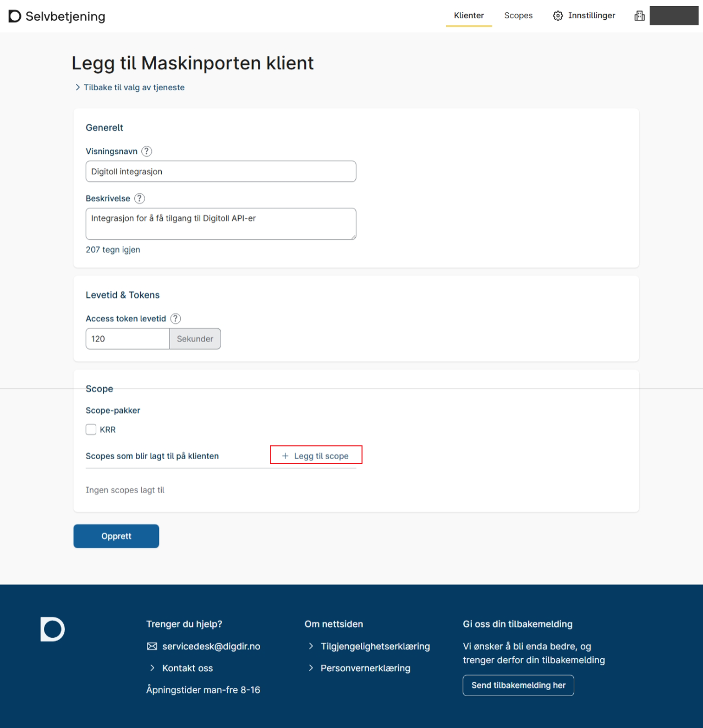This screenshot has height=728, width=703.
Task: Open help icon next to Visningsnavn
Action: coord(147,151)
